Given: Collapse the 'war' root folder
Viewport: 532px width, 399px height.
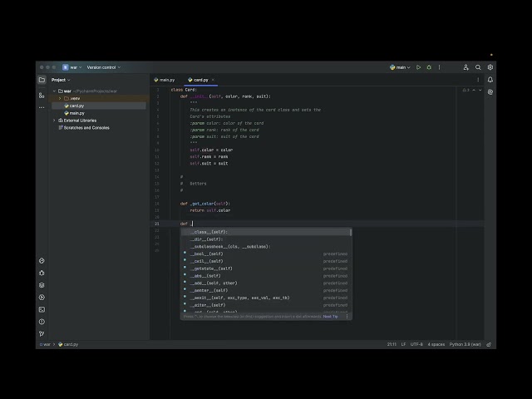Looking at the screenshot, I should point(54,91).
